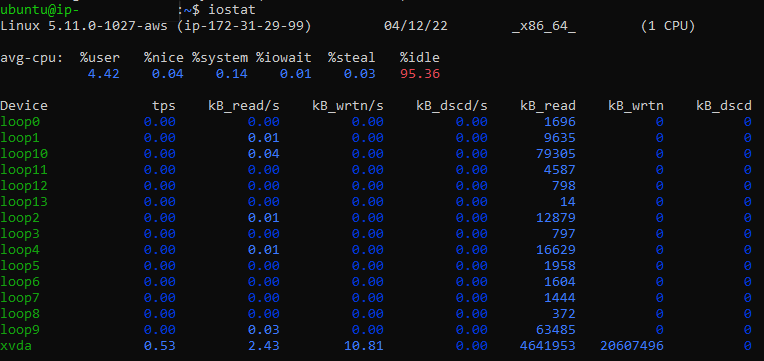This screenshot has width=764, height=361.
Task: Click the kB_read/s column header
Action: pos(244,106)
